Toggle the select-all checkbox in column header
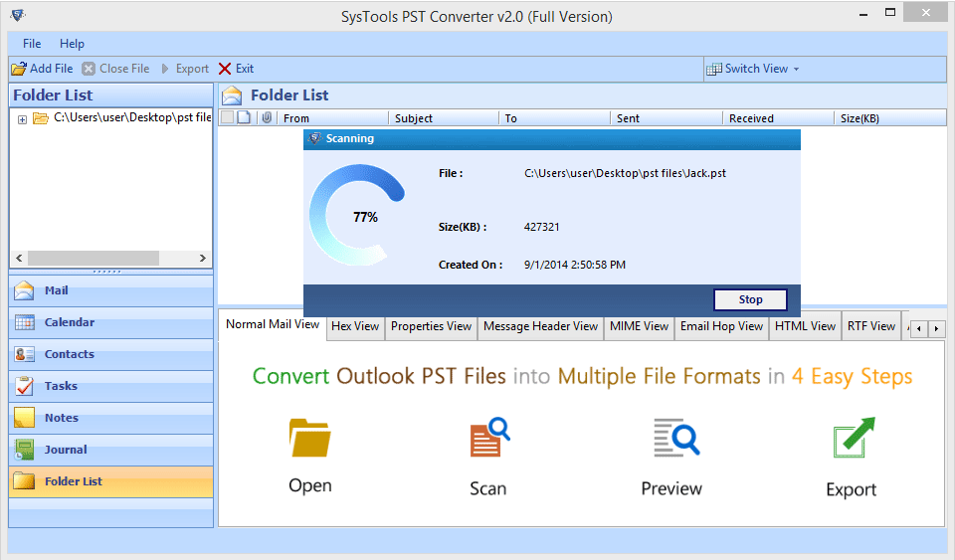The height and width of the screenshot is (560, 955). (227, 117)
